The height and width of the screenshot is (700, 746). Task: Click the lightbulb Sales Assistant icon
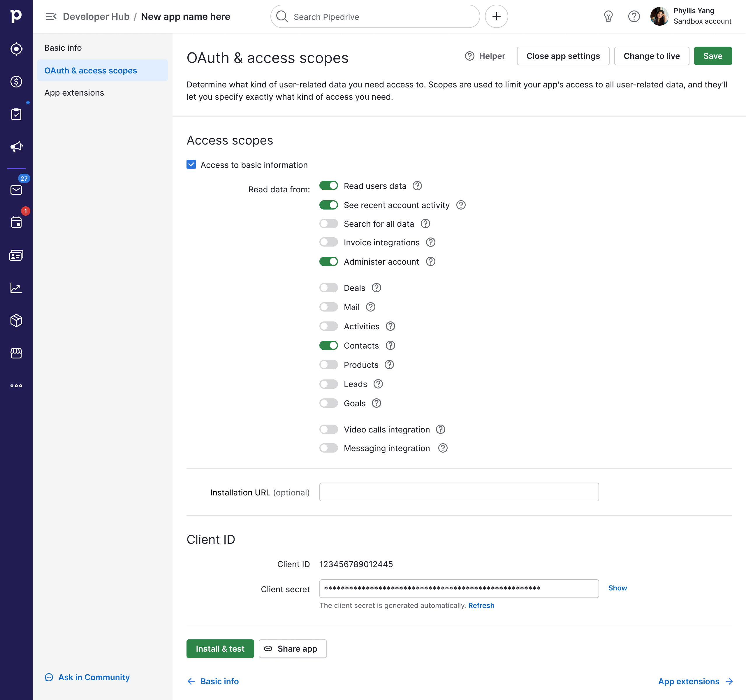tap(608, 17)
